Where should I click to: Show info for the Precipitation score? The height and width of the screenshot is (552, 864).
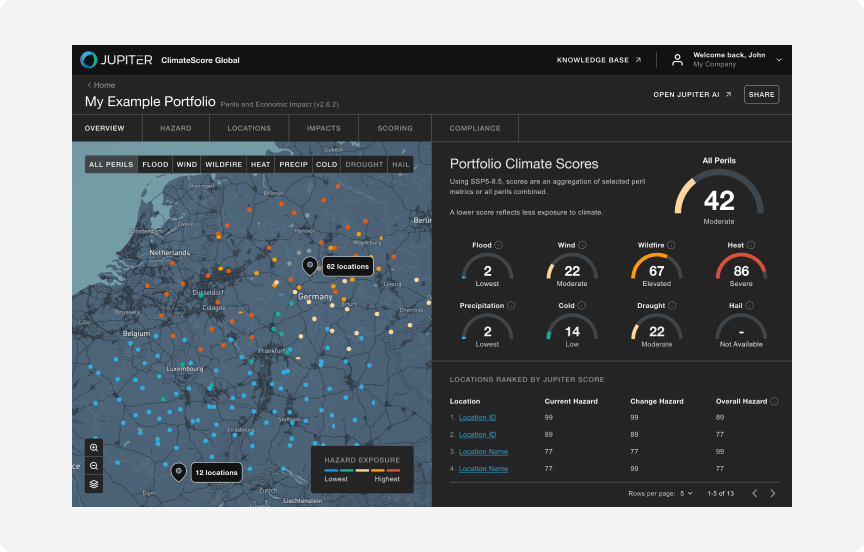pyautogui.click(x=511, y=306)
